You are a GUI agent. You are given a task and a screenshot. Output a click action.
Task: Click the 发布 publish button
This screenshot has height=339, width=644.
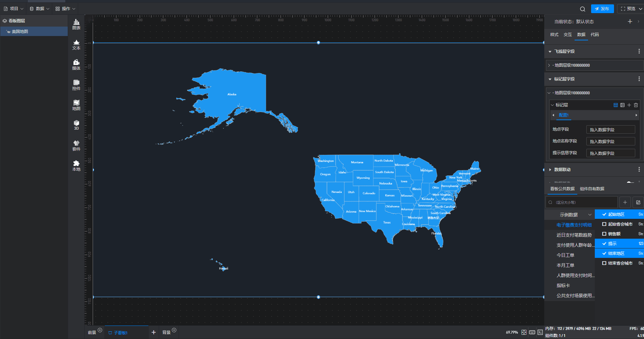[x=602, y=9]
